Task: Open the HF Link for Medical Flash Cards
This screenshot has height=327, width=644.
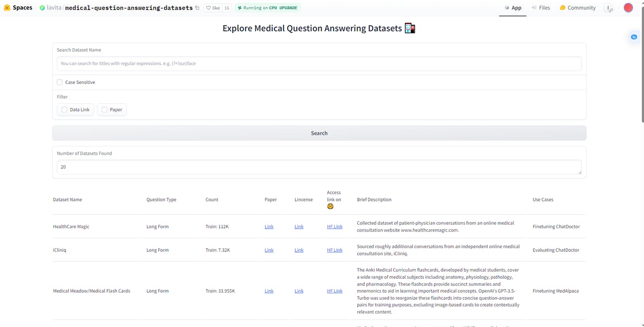Action: (x=334, y=291)
